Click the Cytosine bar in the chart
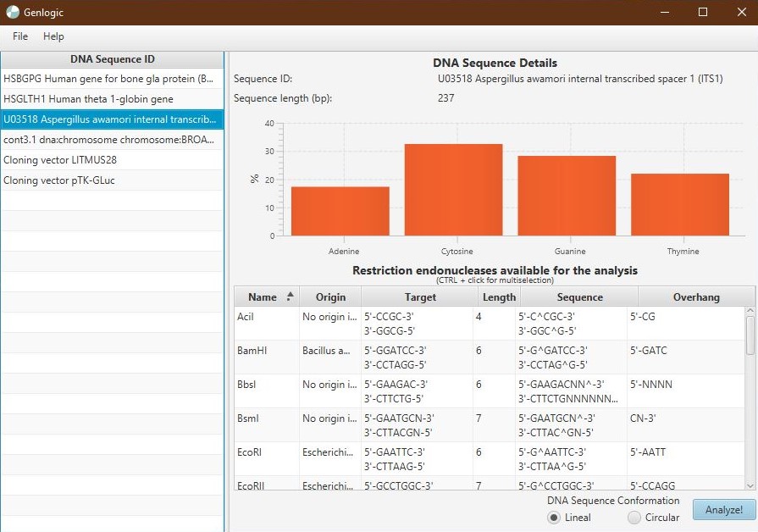This screenshot has width=758, height=532. [453, 190]
